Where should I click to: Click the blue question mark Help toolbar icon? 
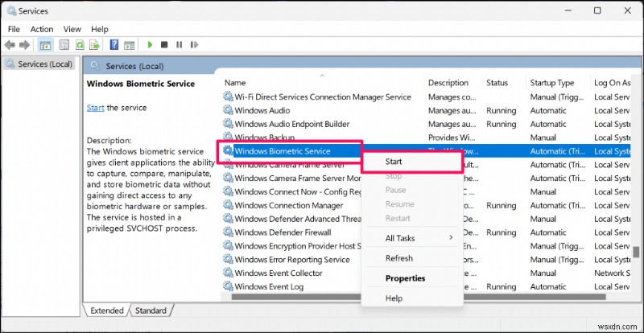point(114,45)
